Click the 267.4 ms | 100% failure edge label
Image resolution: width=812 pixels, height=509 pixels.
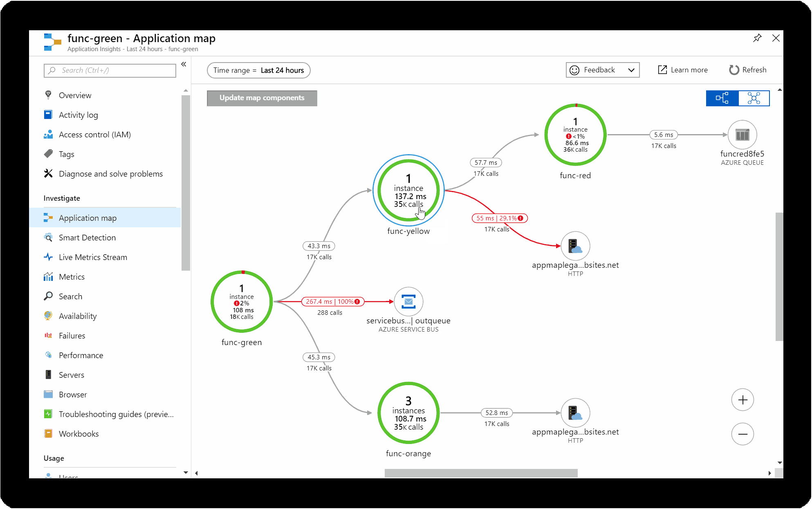[333, 302]
